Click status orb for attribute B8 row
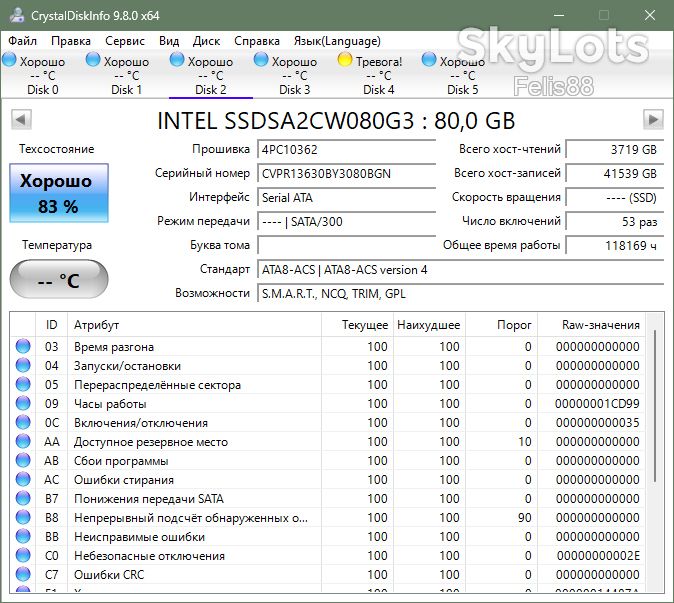 point(23,517)
